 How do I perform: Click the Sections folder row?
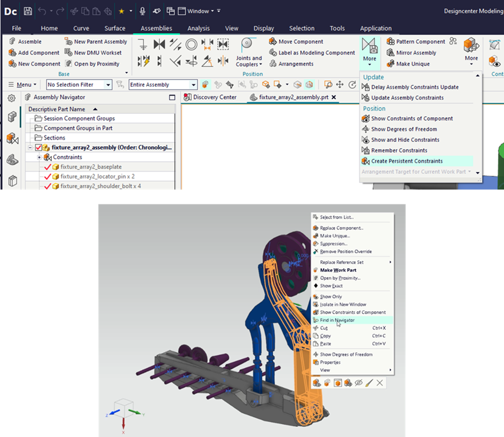tap(101, 137)
